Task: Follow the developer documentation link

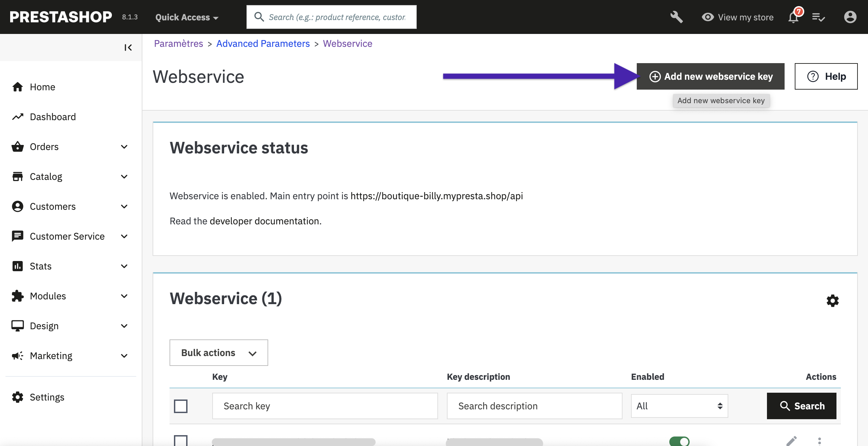Action: point(265,221)
